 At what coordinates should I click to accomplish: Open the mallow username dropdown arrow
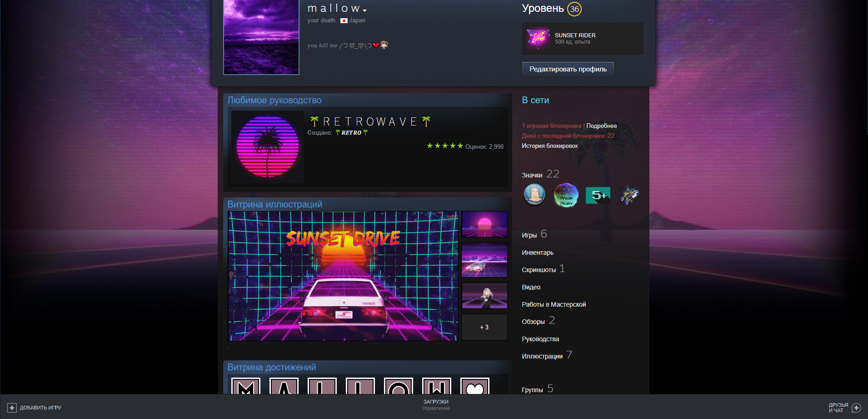pos(365,10)
